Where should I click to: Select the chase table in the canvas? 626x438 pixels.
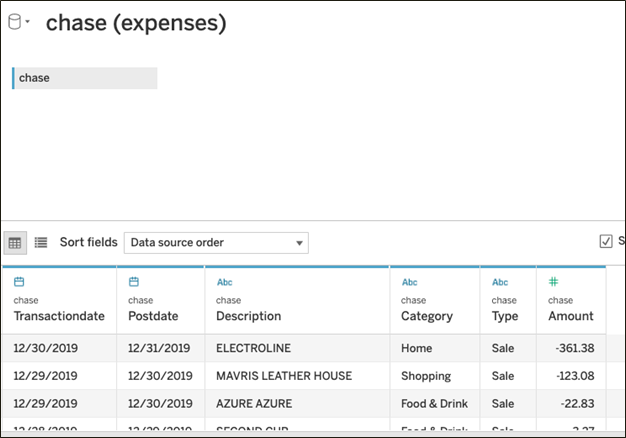[84, 78]
